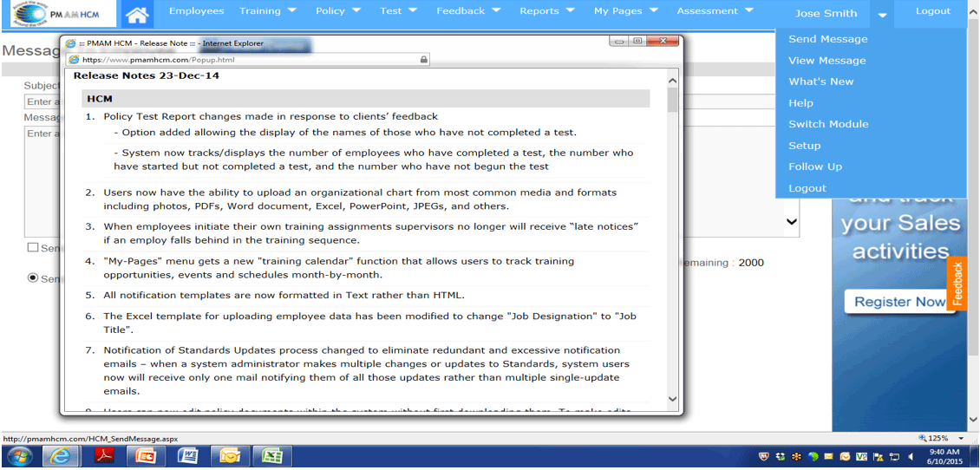Click the popup scrollbar down arrow
This screenshot has width=980, height=470.
point(672,398)
